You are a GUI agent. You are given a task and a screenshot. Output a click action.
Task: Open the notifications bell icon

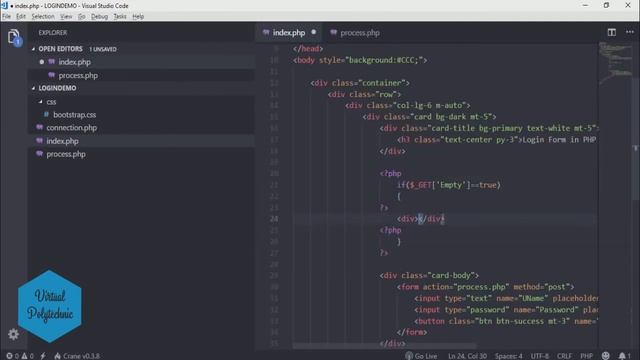coord(624,356)
